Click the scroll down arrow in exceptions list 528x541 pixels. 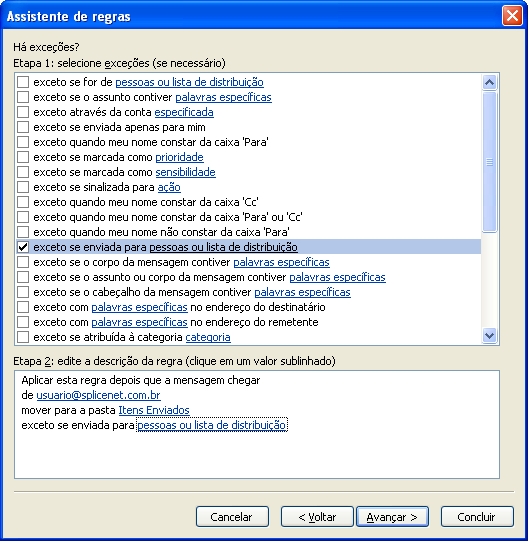point(489,335)
